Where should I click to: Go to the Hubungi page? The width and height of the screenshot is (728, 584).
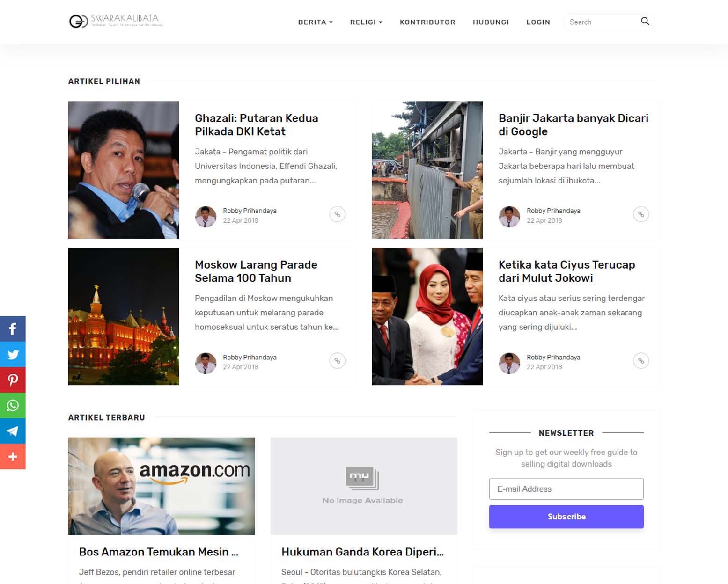click(491, 22)
